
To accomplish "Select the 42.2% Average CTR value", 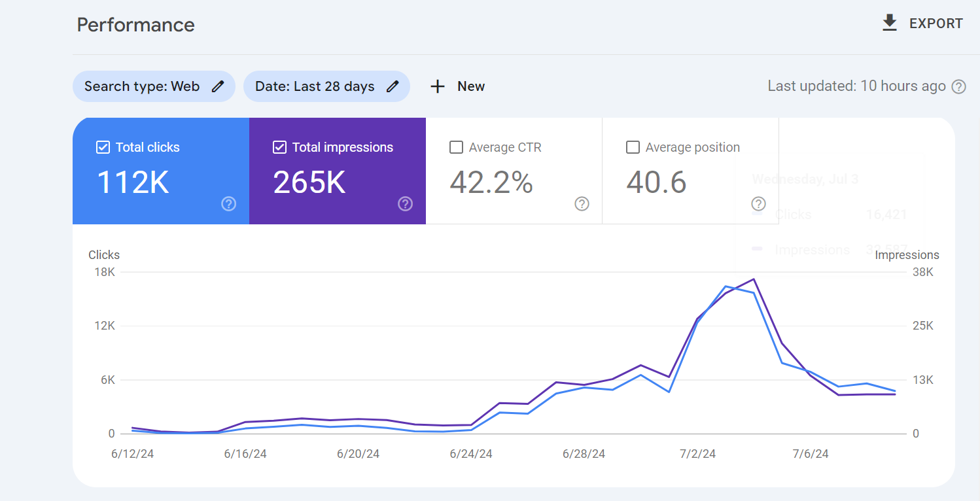I will tap(491, 182).
